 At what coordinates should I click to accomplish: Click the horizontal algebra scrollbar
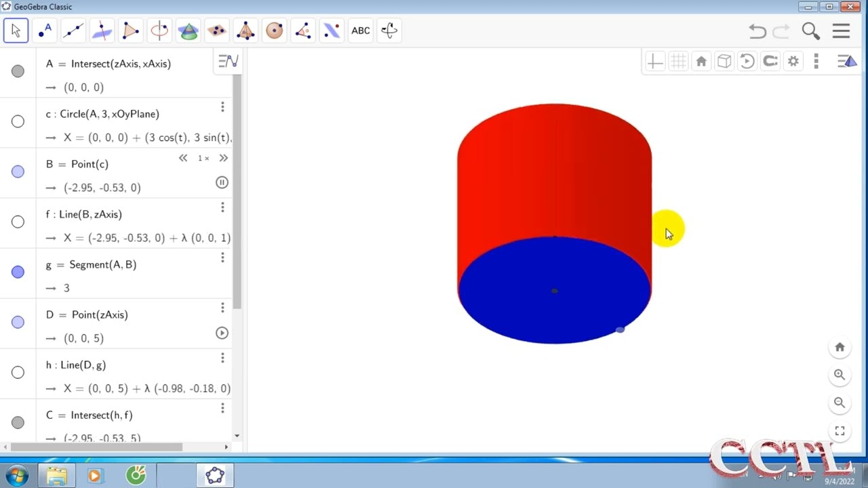tap(96, 447)
